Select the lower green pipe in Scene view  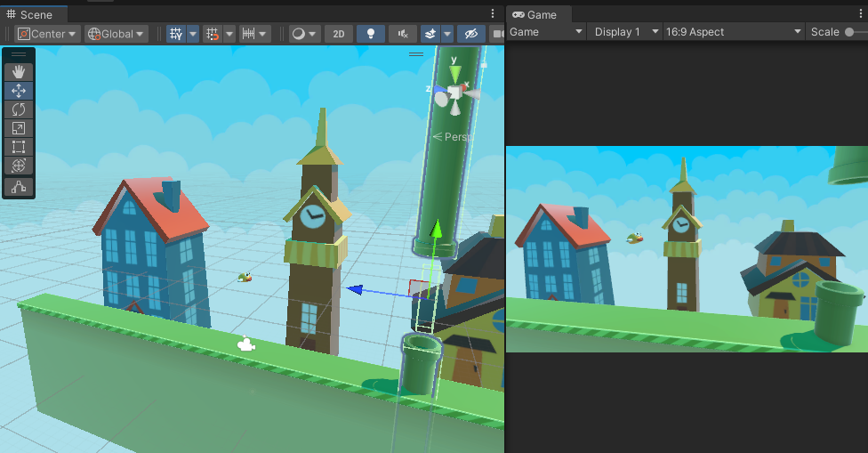pyautogui.click(x=422, y=363)
